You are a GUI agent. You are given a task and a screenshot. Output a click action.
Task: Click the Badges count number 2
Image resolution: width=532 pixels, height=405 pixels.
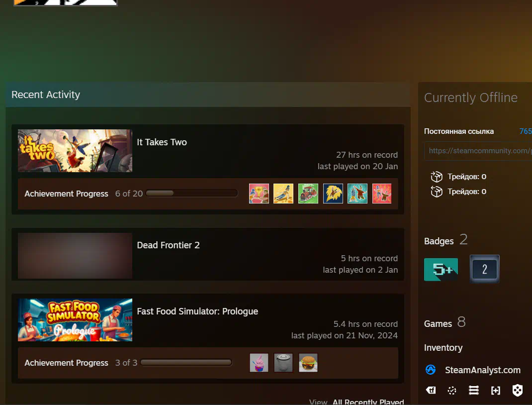point(463,239)
